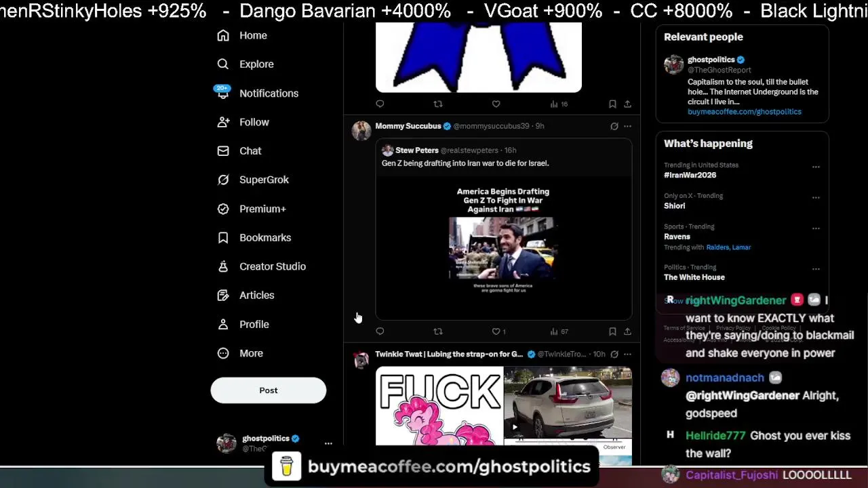Click the Bookmarks ribbon icon

click(223, 238)
